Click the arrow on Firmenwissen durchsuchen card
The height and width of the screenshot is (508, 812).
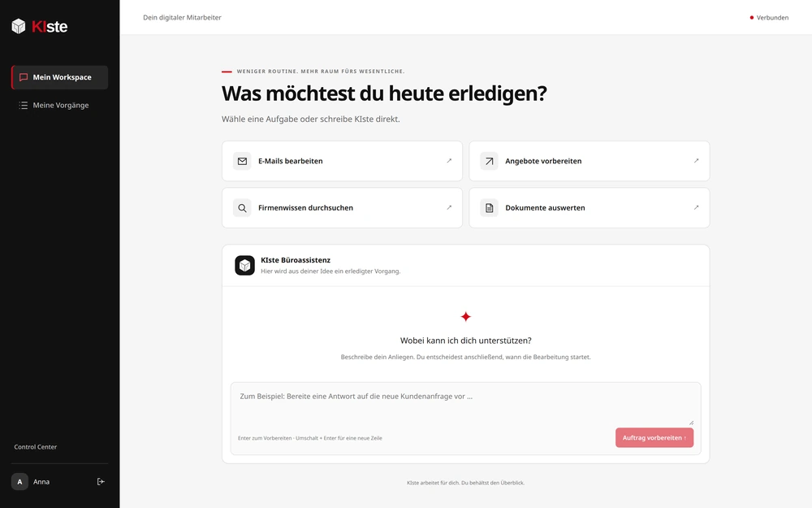(449, 207)
